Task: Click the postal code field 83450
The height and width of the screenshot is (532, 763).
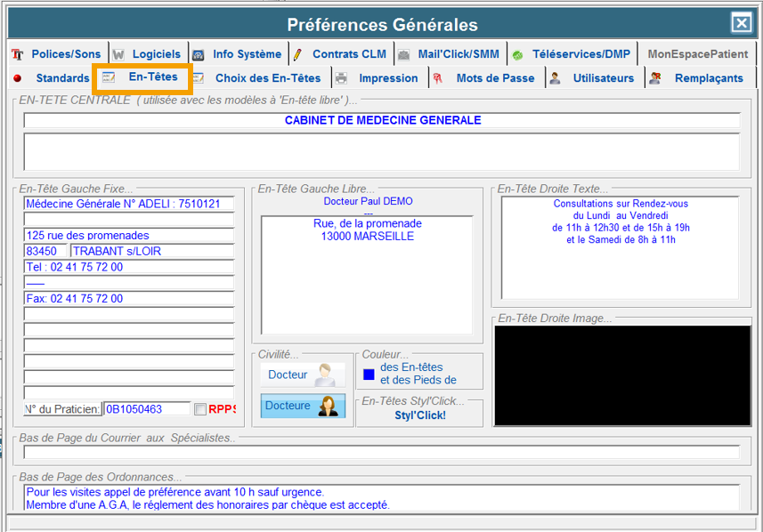Action: [45, 251]
